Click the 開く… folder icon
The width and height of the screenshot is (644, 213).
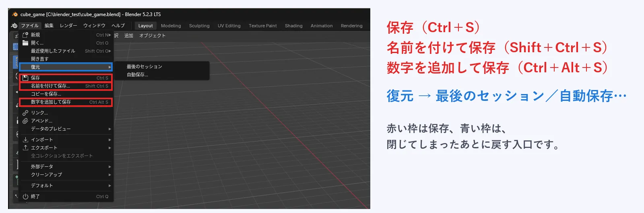pyautogui.click(x=25, y=43)
